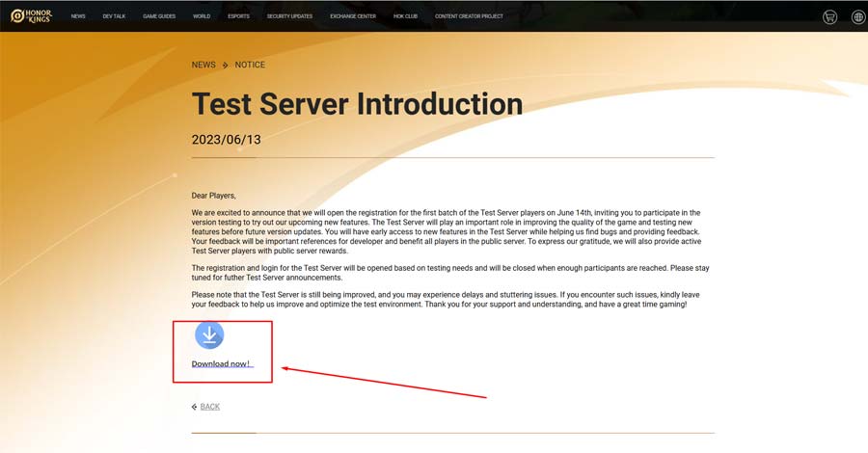Click the breadcrumb arrow separator
The width and height of the screenshot is (868, 453).
[225, 66]
